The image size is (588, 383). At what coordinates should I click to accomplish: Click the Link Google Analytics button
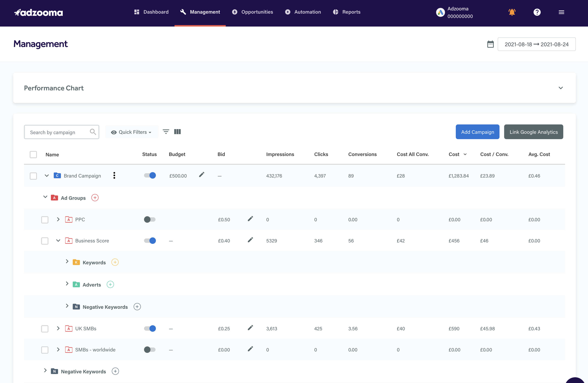coord(533,132)
